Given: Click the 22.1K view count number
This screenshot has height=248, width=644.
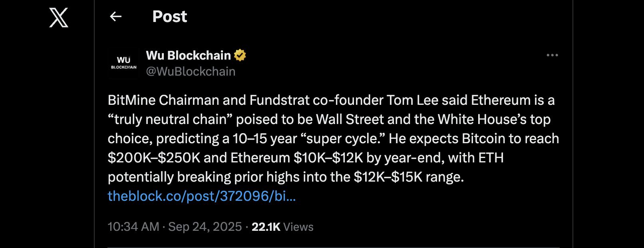Looking at the screenshot, I should pyautogui.click(x=266, y=227).
